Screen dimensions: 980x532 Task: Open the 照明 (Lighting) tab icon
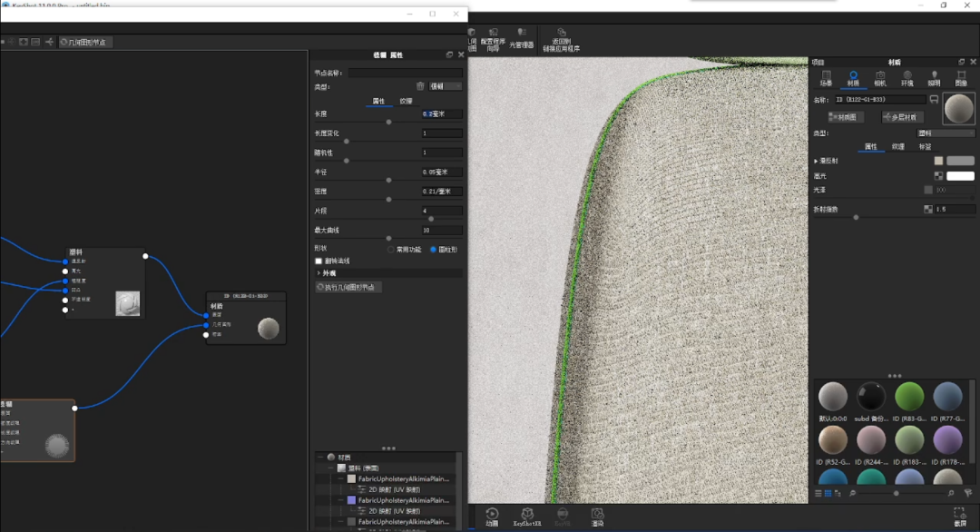click(x=934, y=79)
